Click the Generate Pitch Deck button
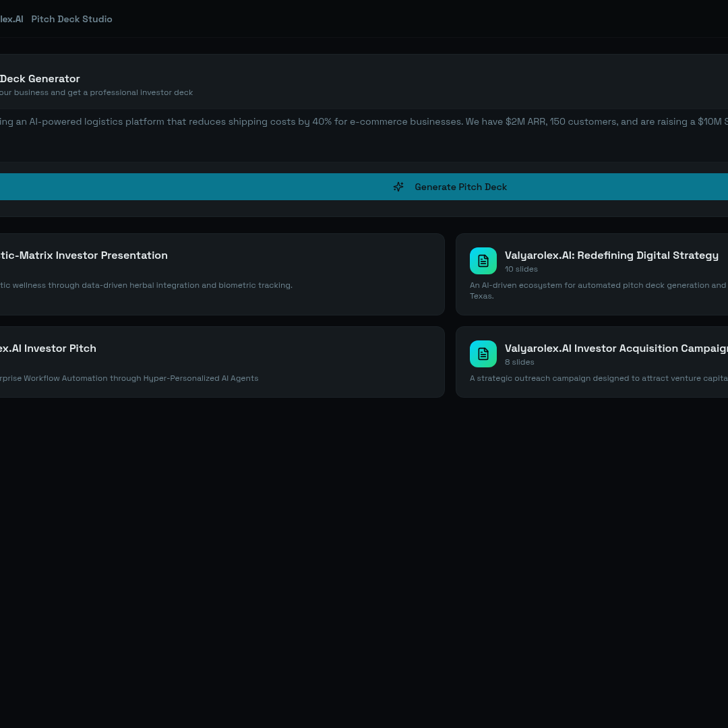728x728 pixels. pyautogui.click(x=364, y=187)
